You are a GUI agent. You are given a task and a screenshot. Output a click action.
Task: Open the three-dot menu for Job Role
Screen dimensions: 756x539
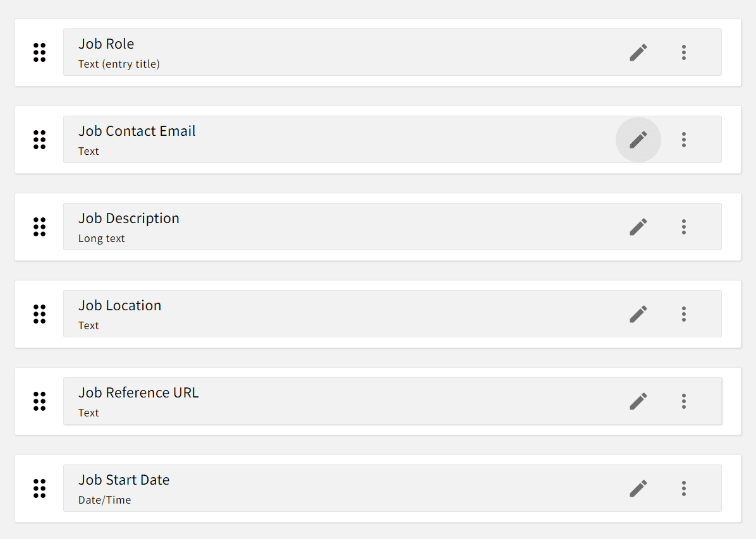[x=684, y=52]
